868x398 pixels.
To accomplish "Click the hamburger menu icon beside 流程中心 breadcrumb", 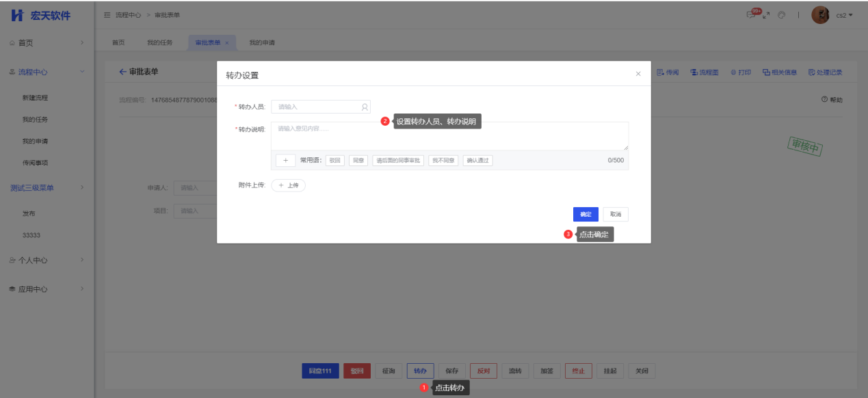I will tap(107, 15).
